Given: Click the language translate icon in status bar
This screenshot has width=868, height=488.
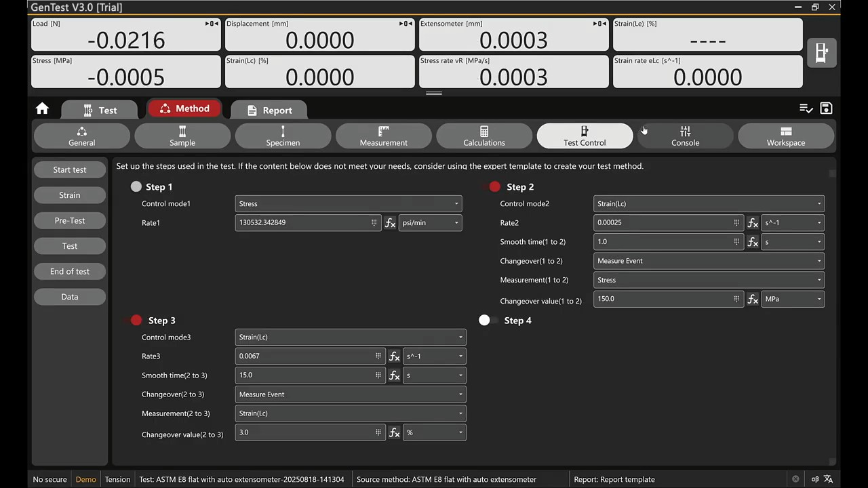Looking at the screenshot, I should [x=828, y=479].
